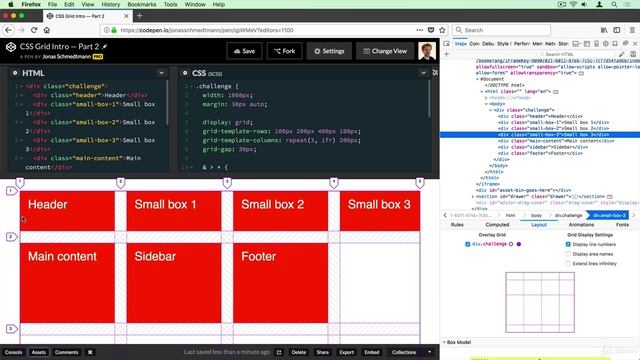Open the Bookmarks menu

click(142, 4)
